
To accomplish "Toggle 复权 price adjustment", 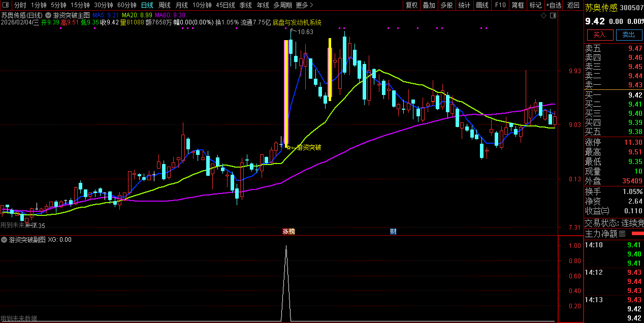I will [411, 5].
